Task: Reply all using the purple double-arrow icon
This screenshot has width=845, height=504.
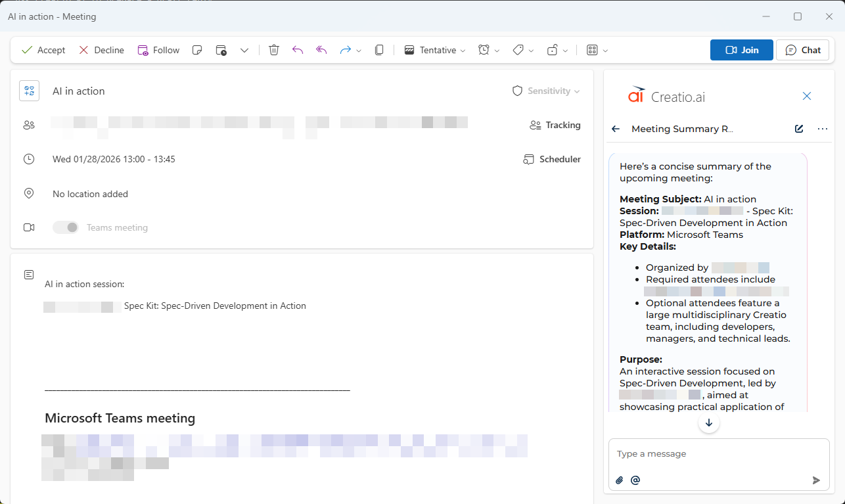Action: (321, 49)
